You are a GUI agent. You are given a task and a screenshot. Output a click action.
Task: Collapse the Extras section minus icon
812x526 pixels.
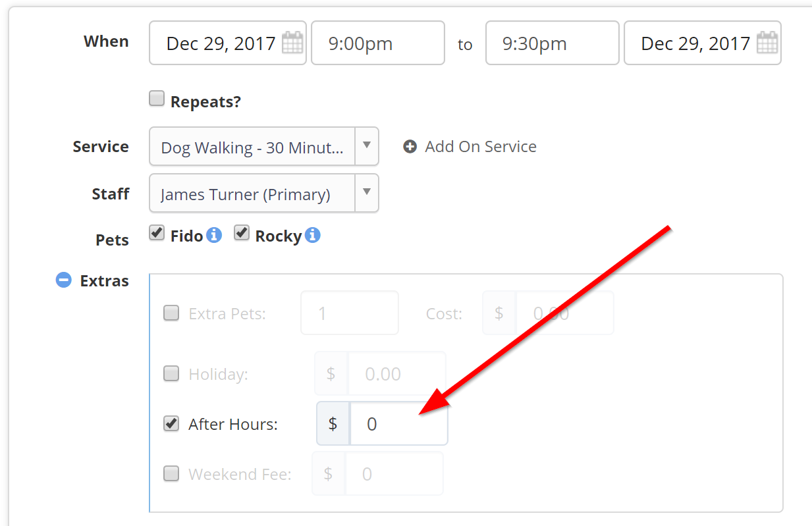[63, 280]
